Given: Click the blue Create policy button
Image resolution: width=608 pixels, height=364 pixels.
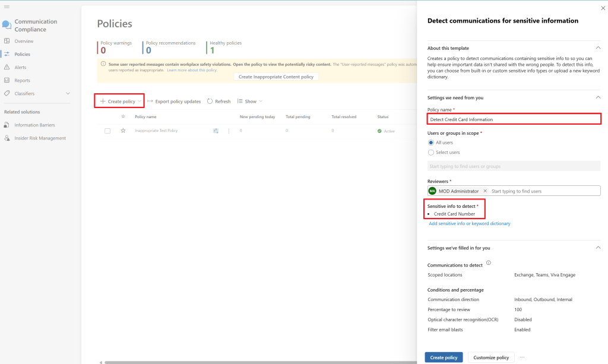Looking at the screenshot, I should tap(444, 357).
